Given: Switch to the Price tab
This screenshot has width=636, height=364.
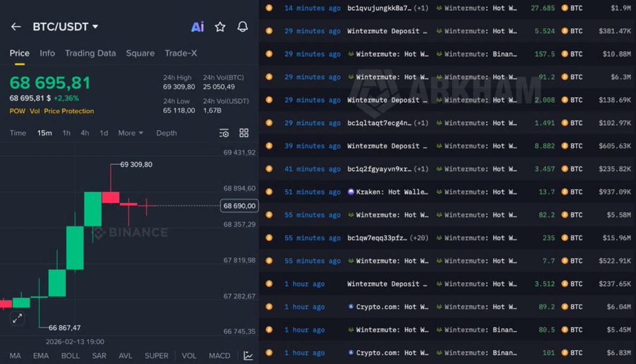Looking at the screenshot, I should [x=19, y=53].
